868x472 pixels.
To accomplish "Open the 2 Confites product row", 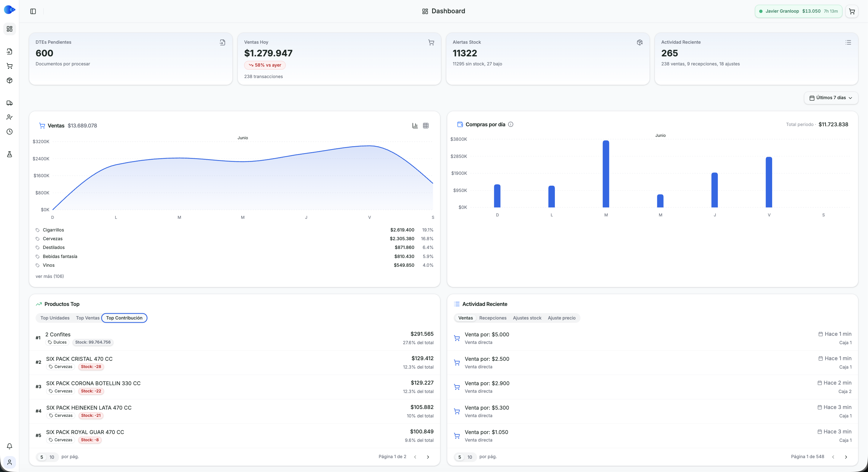I will [234, 338].
